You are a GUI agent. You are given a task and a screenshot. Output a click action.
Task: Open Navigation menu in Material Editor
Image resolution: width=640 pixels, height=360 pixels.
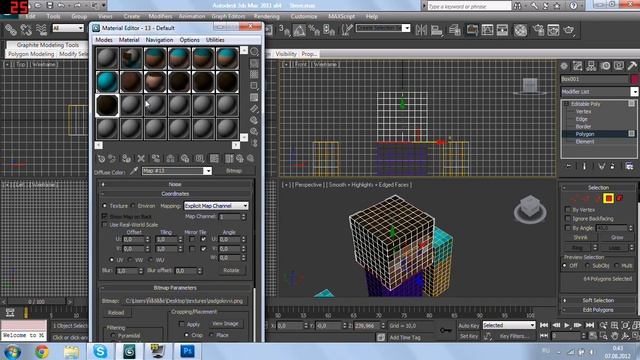[159, 40]
